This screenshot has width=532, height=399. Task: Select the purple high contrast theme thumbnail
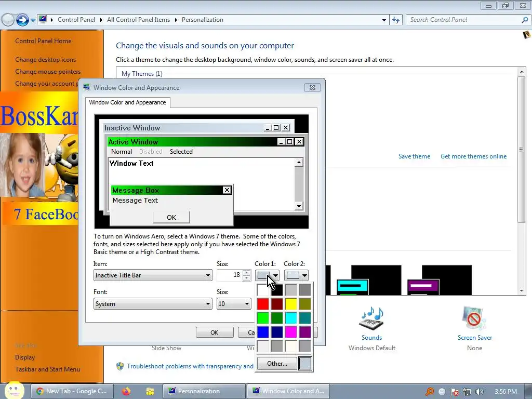point(440,281)
